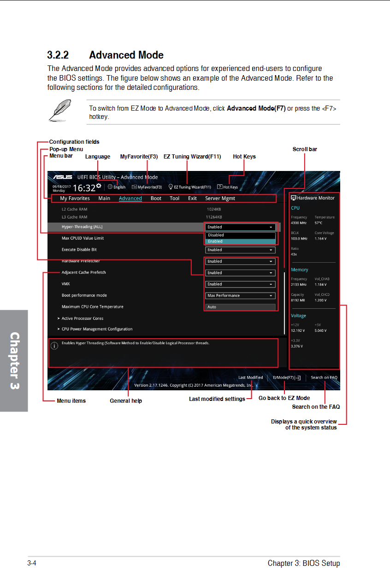Open the VMX dropdown
The height and width of the screenshot is (588, 390).
point(241,284)
